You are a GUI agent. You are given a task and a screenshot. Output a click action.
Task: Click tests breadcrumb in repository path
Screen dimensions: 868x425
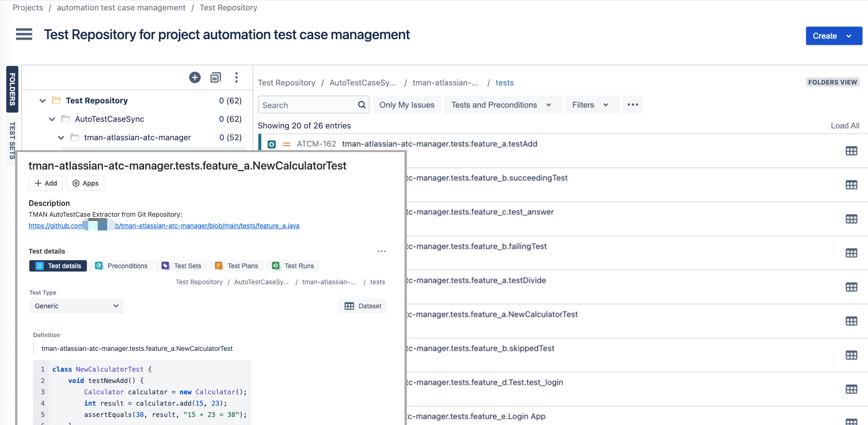tap(505, 83)
